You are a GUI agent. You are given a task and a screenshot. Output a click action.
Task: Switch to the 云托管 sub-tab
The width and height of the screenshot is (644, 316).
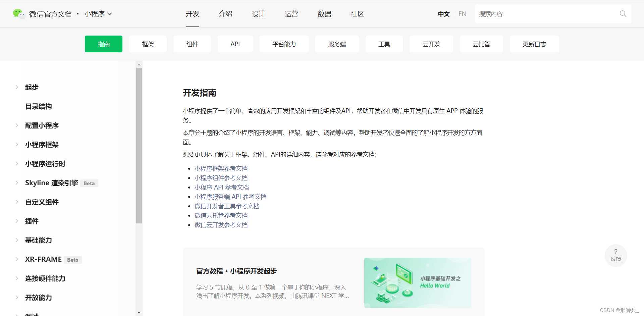[481, 44]
